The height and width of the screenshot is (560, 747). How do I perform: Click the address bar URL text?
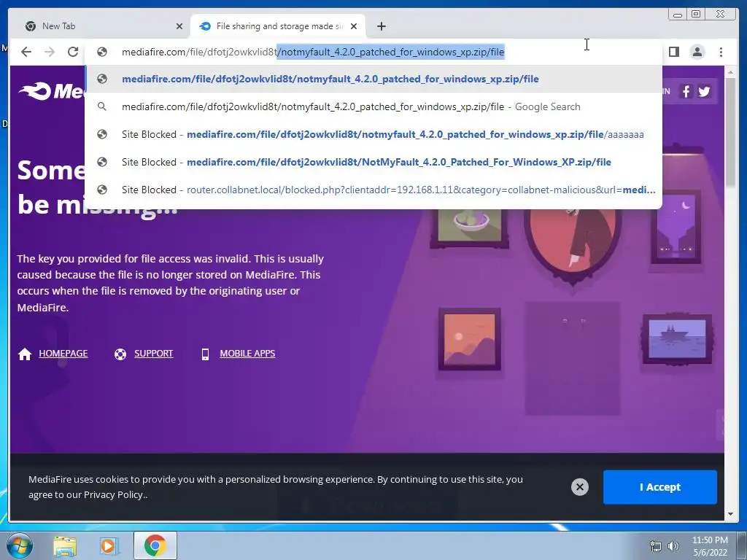[312, 52]
